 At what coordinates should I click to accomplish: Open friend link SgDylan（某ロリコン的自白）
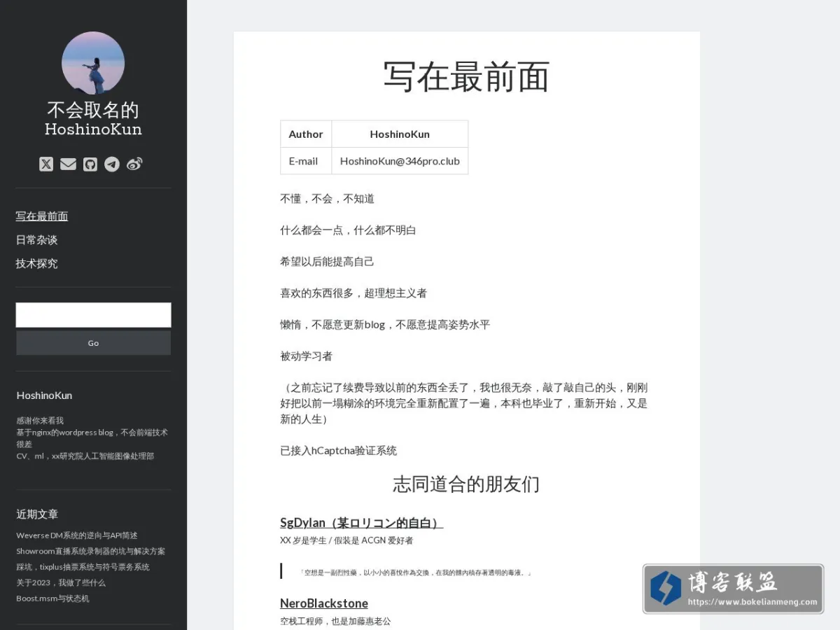coord(362,523)
